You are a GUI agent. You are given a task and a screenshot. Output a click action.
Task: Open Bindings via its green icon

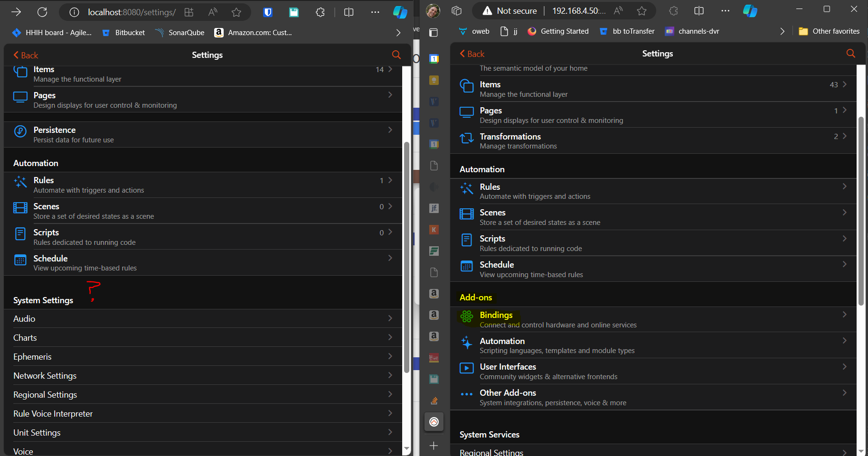click(x=467, y=316)
